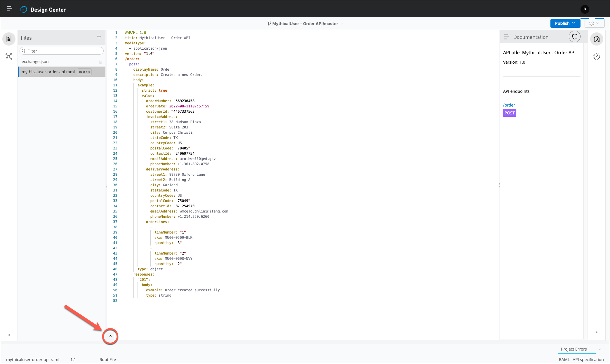
Task: Click the phoneNumber +1.214.250.6260 line
Action: 180,217
